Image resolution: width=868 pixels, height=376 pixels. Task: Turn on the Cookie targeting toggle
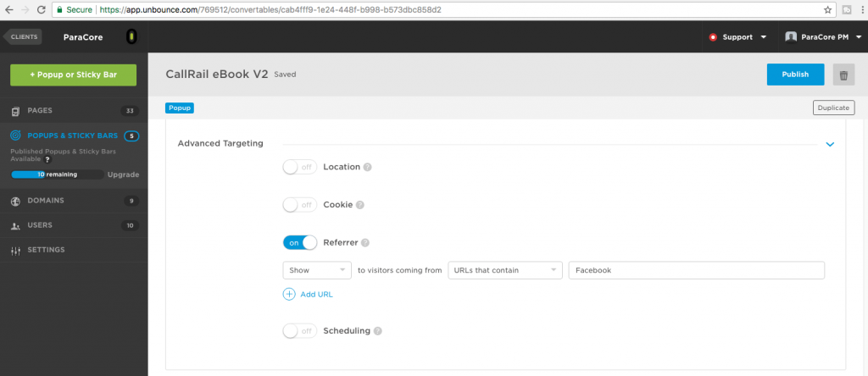coord(300,205)
